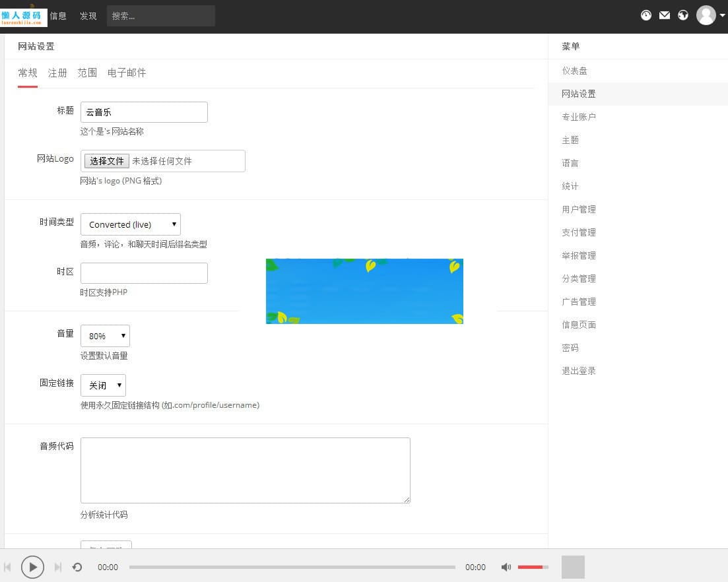Open the 固定链接 关闭 dropdown
The width and height of the screenshot is (728, 582).
102,385
